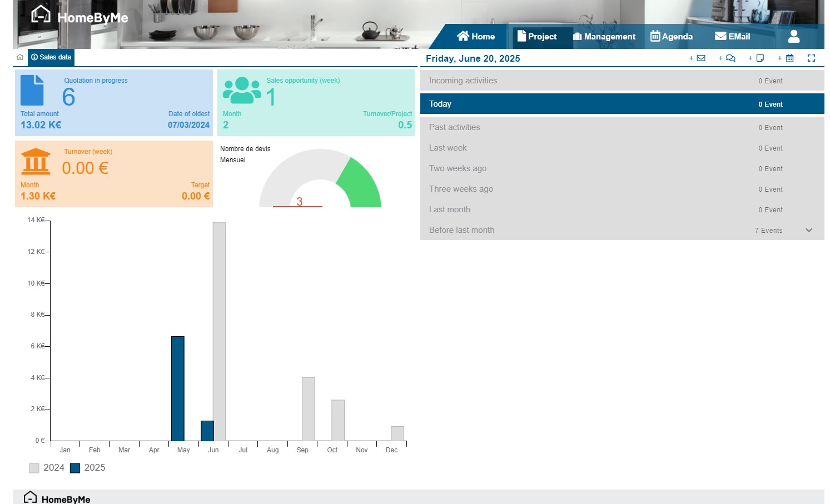Open the Management menu

604,37
